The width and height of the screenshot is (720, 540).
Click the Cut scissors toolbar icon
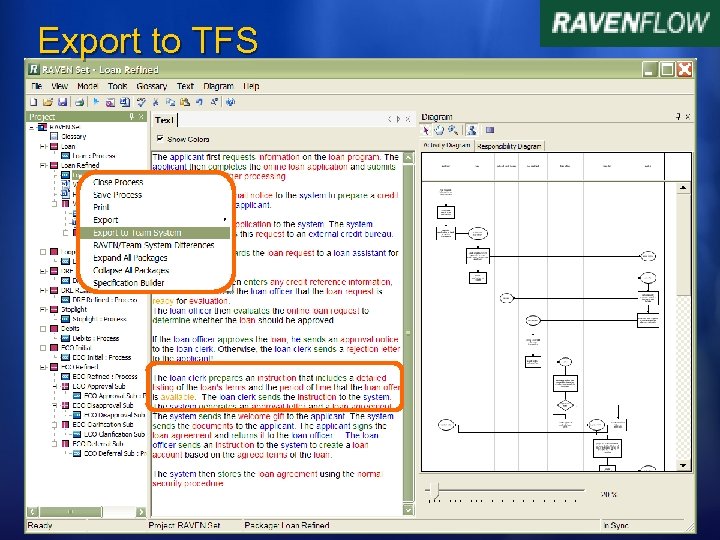tap(156, 102)
